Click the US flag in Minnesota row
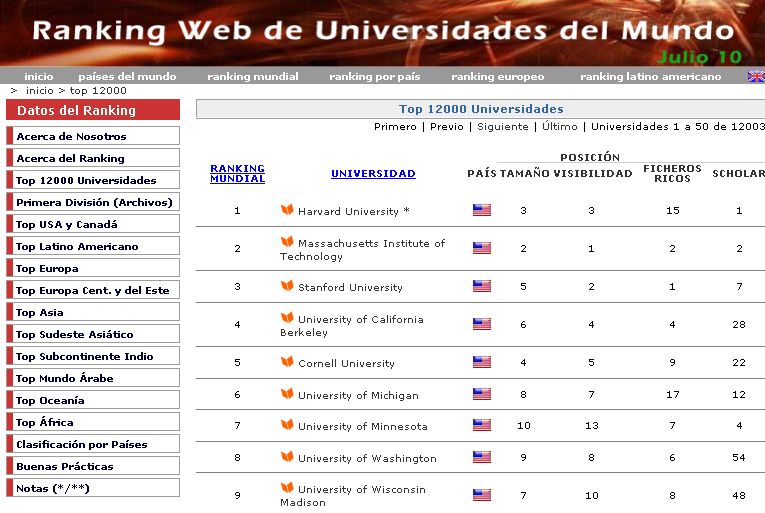 point(482,425)
